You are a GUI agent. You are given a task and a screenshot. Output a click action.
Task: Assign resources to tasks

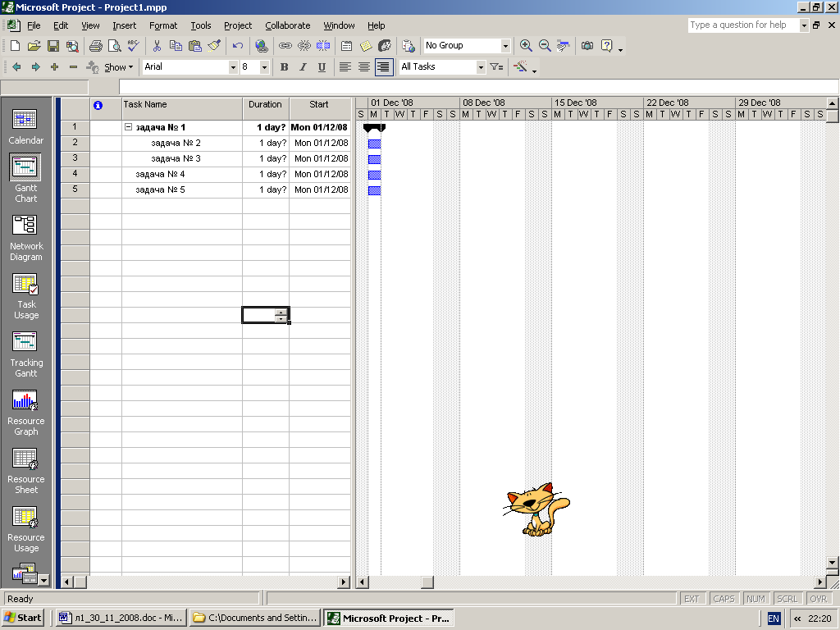pos(385,46)
